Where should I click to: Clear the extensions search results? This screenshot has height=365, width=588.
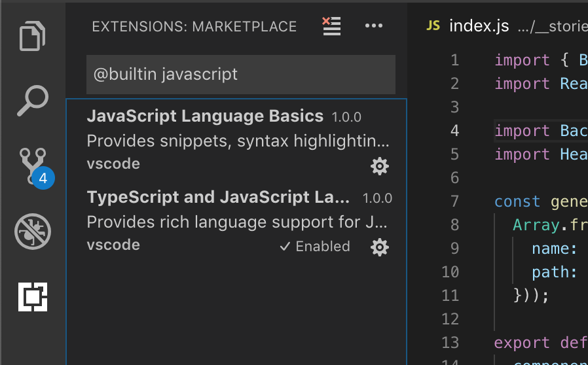[x=332, y=26]
